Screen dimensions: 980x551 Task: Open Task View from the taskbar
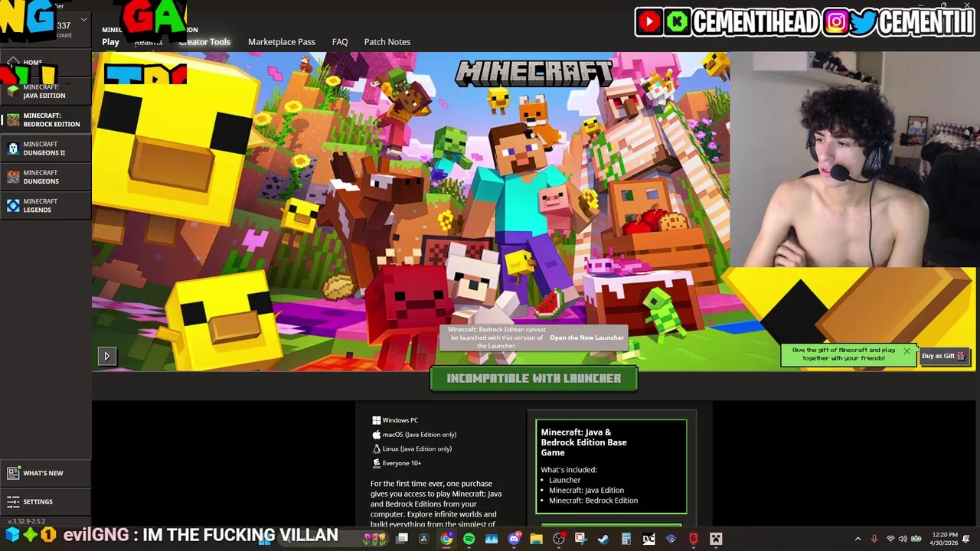[402, 539]
